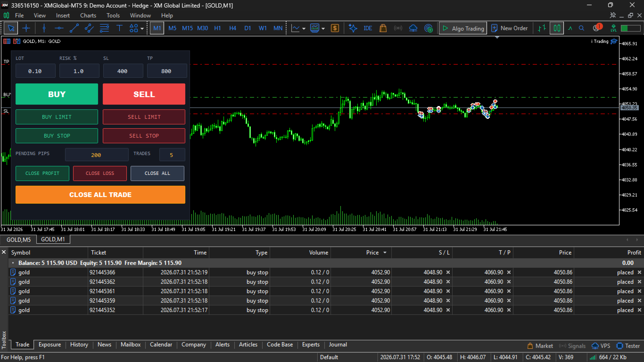The width and height of the screenshot is (644, 362).
Task: Click the green BUY button
Action: tap(57, 94)
